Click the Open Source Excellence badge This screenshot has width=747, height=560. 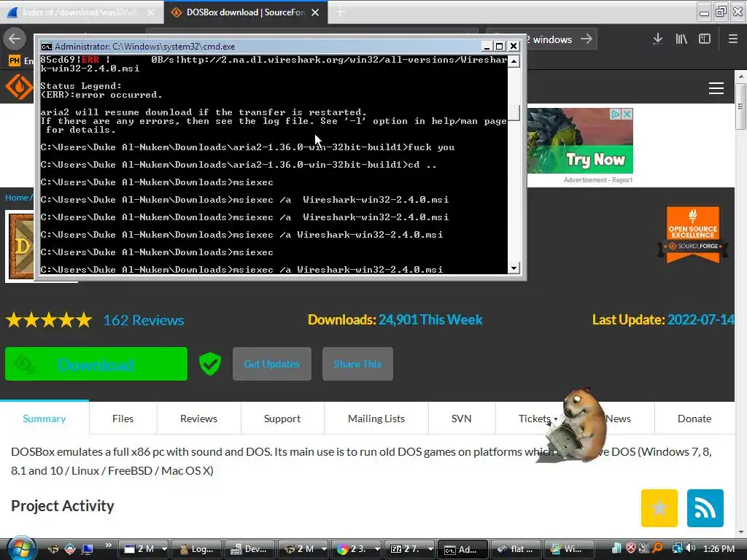click(693, 234)
